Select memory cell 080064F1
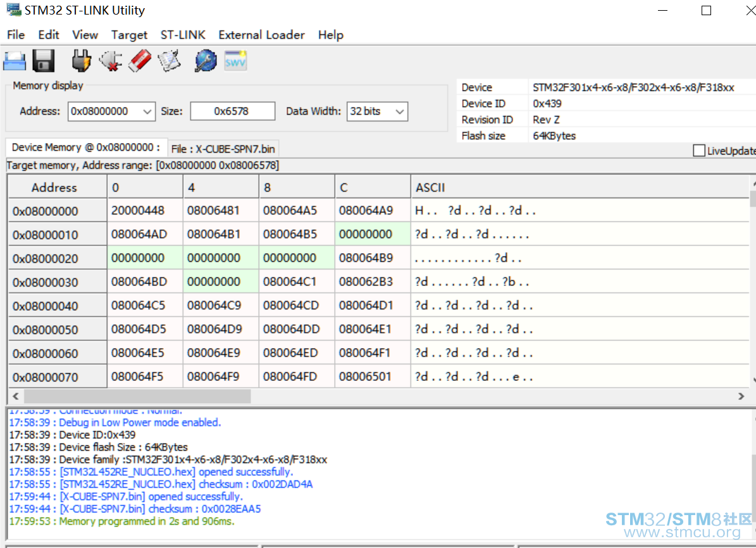Viewport: 756px width, 548px height. 373,352
